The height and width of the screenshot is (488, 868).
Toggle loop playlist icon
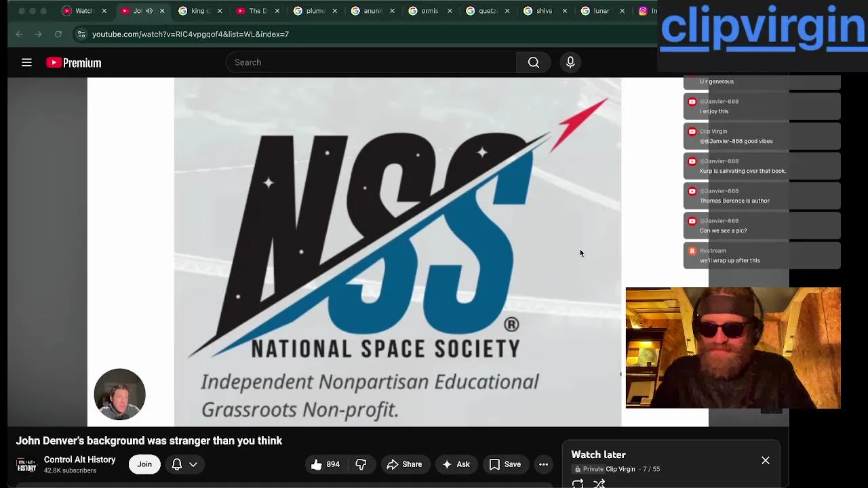pos(578,483)
